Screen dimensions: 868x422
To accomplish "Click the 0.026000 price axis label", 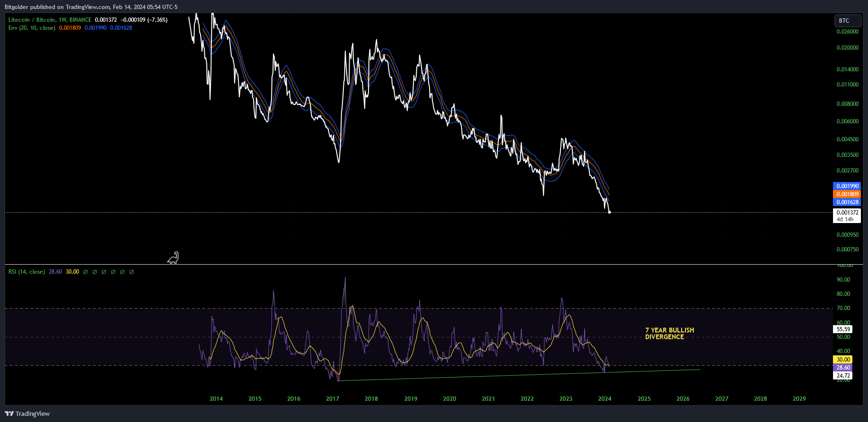I will coord(847,32).
